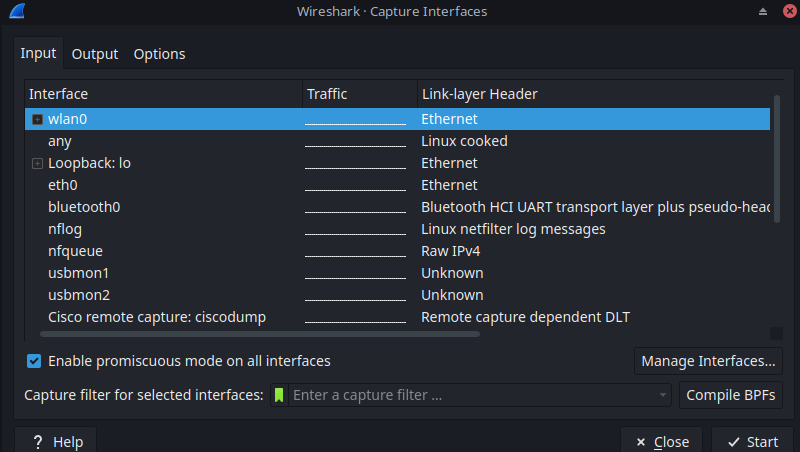Click the X icon on Close button
The height and width of the screenshot is (452, 800).
(641, 442)
